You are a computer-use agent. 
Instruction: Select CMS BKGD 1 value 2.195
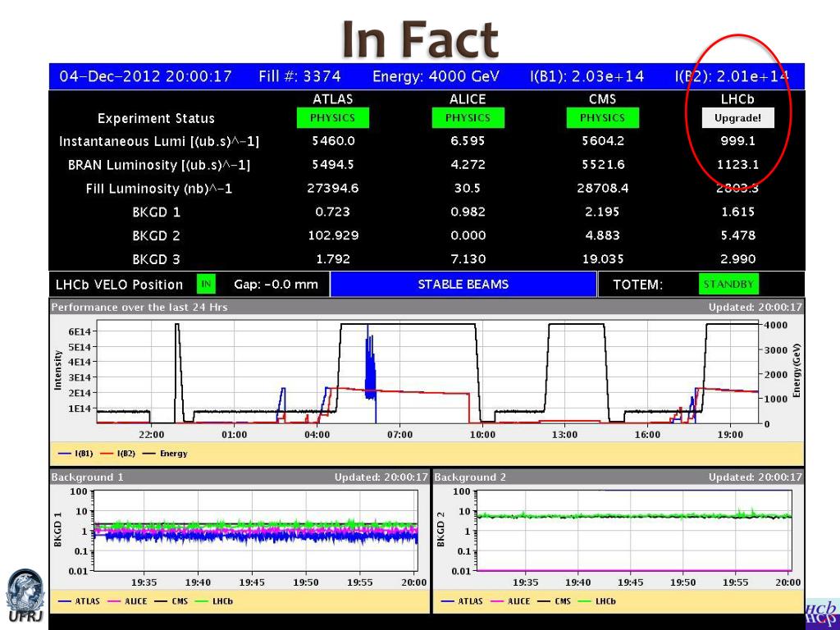click(x=603, y=212)
